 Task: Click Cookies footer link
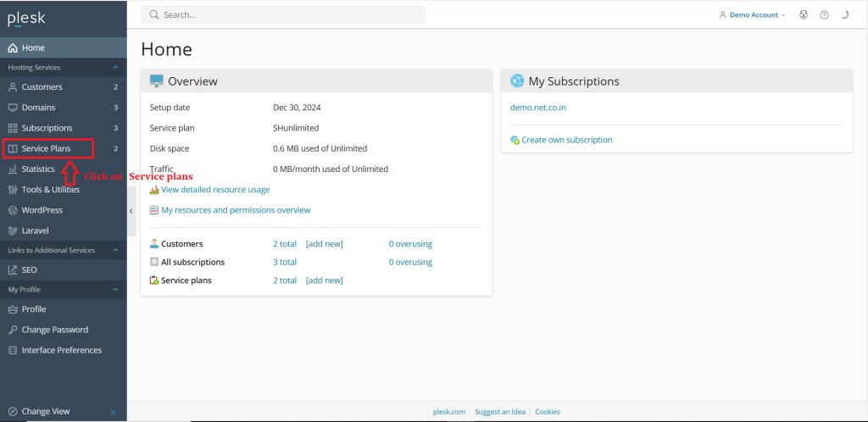(548, 412)
